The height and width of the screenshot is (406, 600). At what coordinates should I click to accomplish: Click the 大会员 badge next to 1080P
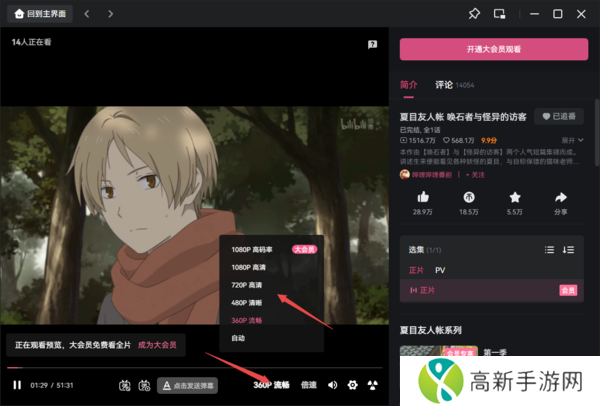tap(305, 249)
